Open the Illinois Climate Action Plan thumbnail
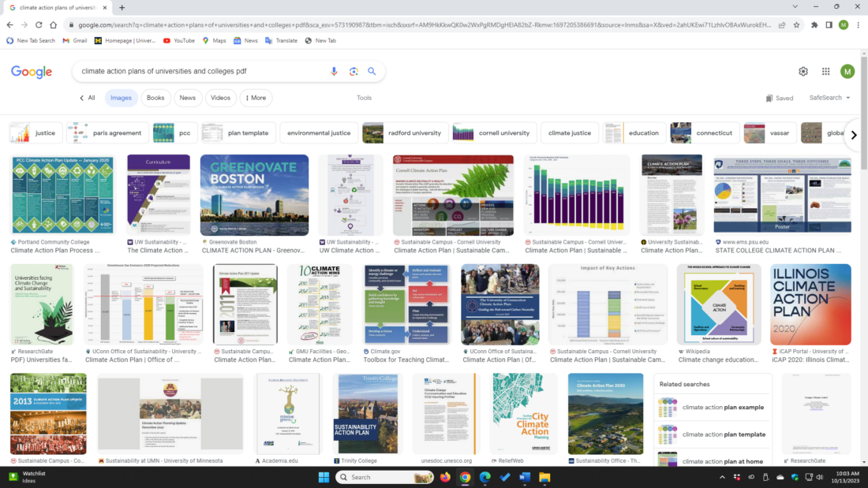 click(810, 304)
